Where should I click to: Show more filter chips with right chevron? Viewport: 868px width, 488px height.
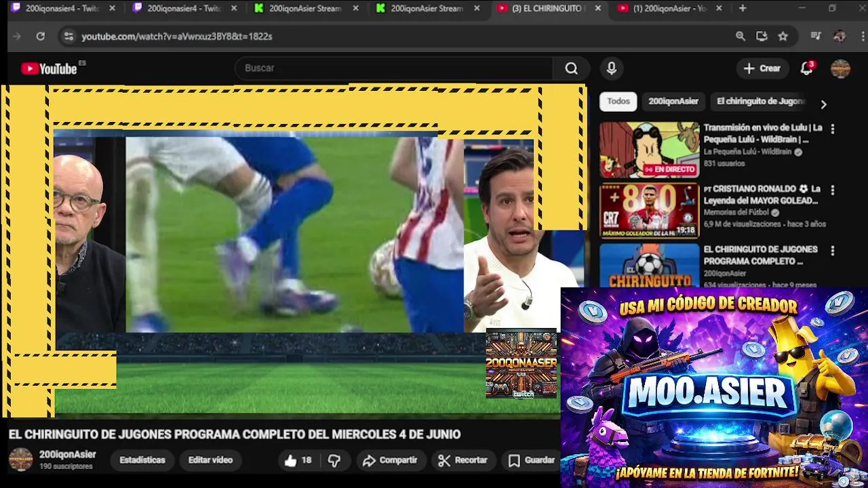click(x=823, y=104)
